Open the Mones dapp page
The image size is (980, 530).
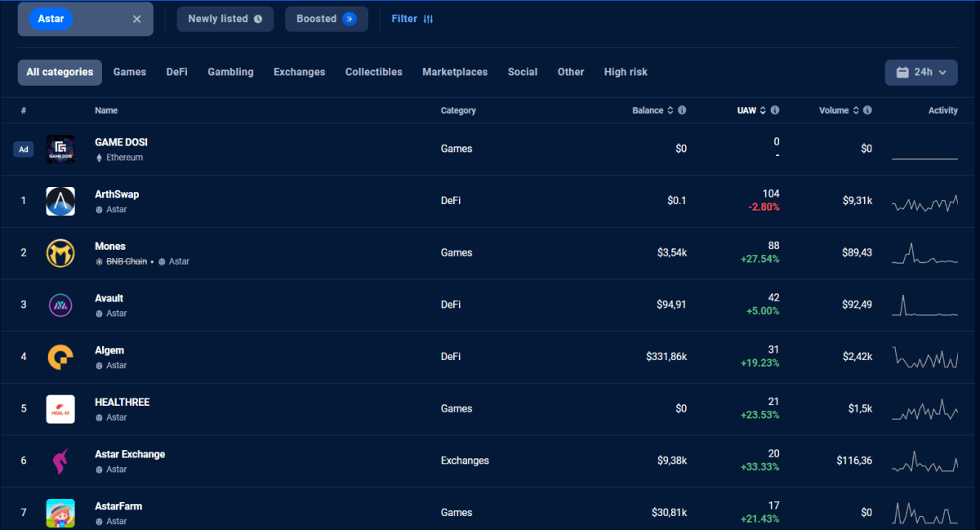110,246
